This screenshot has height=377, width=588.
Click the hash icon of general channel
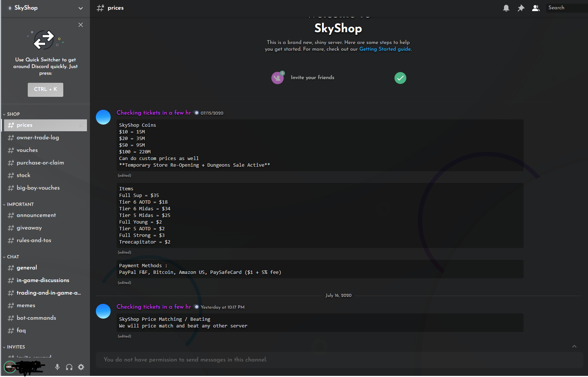[11, 268]
